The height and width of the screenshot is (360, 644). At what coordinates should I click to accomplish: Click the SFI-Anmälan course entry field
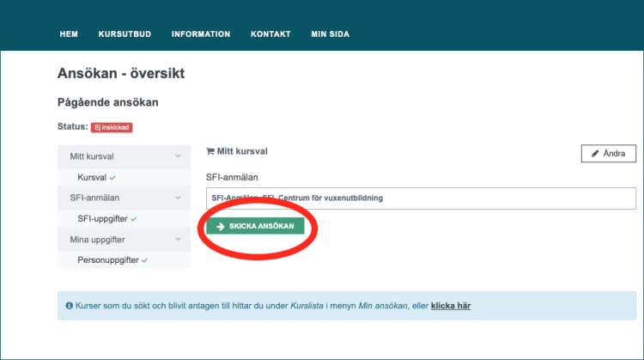point(421,198)
